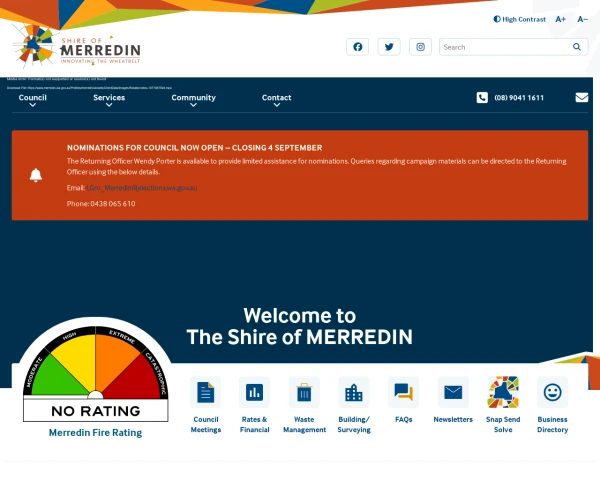This screenshot has height=480, width=600.
Task: Increase font size with A+
Action: point(560,19)
